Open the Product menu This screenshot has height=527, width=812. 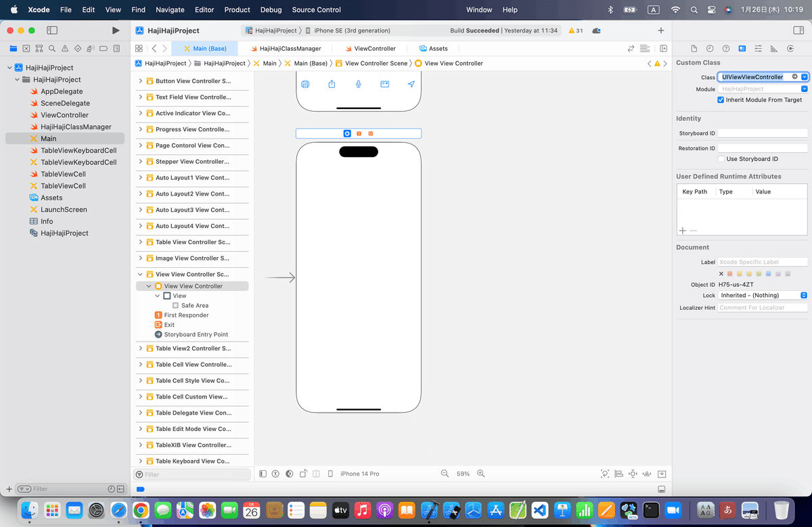237,9
